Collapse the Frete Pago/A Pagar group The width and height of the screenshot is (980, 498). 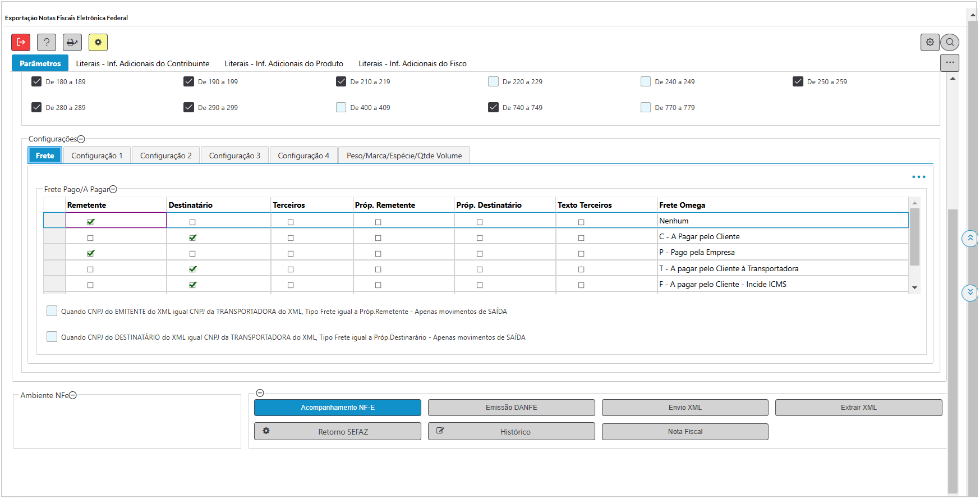113,190
